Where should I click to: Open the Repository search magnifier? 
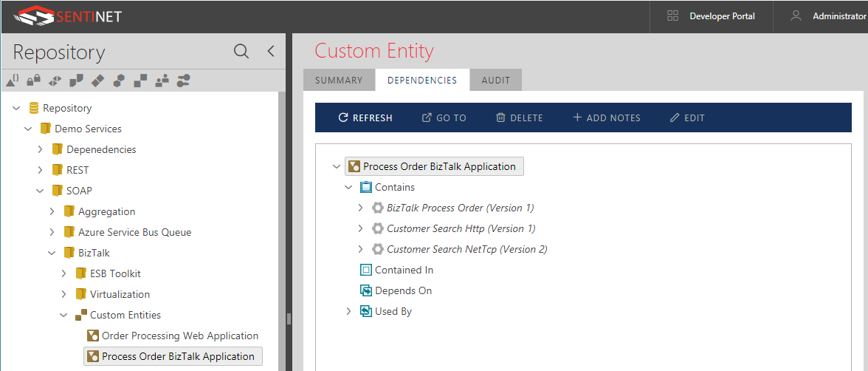241,52
